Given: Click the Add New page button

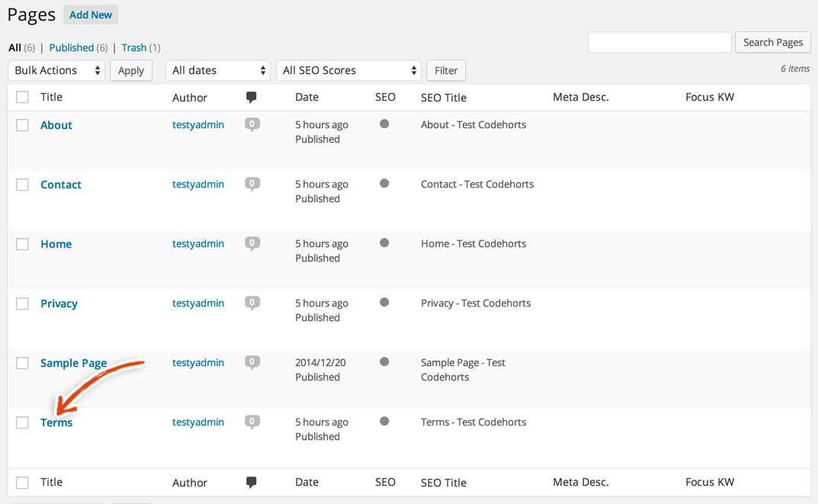Looking at the screenshot, I should (x=91, y=14).
